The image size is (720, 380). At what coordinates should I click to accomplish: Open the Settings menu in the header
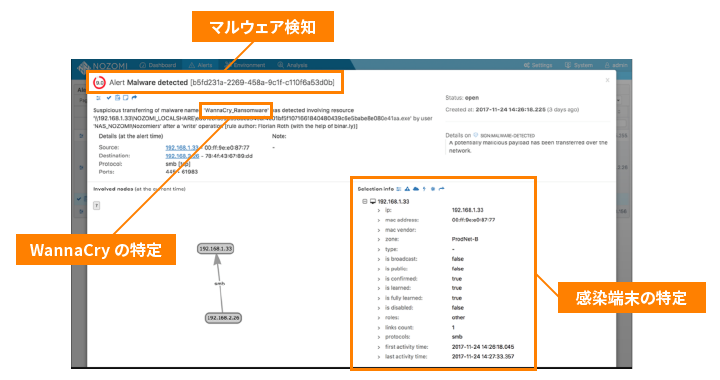(538, 65)
